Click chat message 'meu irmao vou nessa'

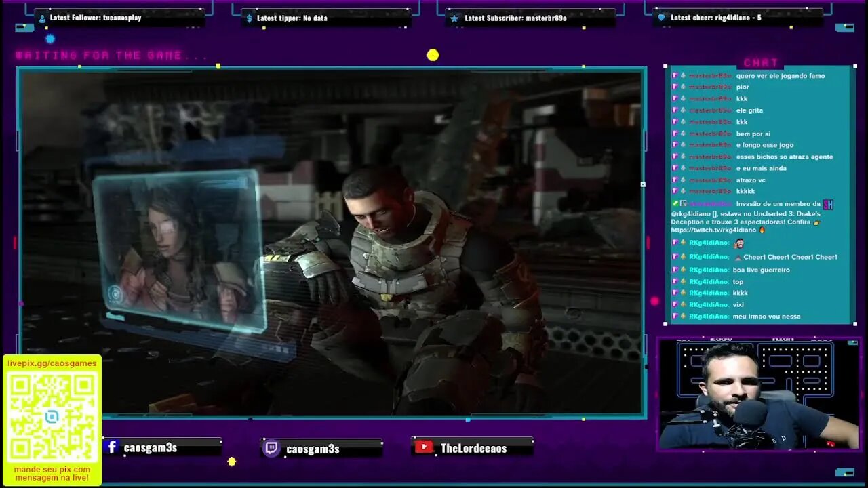coord(766,317)
